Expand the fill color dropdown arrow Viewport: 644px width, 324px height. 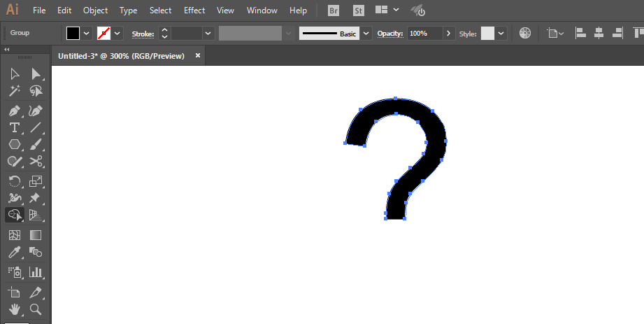point(87,34)
